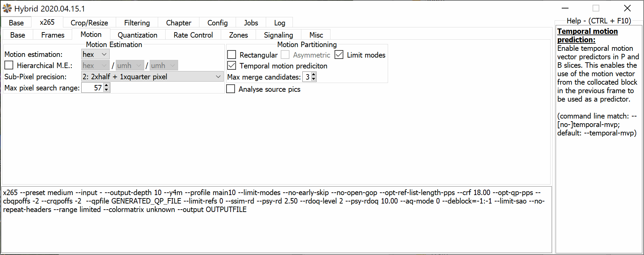Enable the Rectangular partitioning checkbox

click(x=232, y=55)
